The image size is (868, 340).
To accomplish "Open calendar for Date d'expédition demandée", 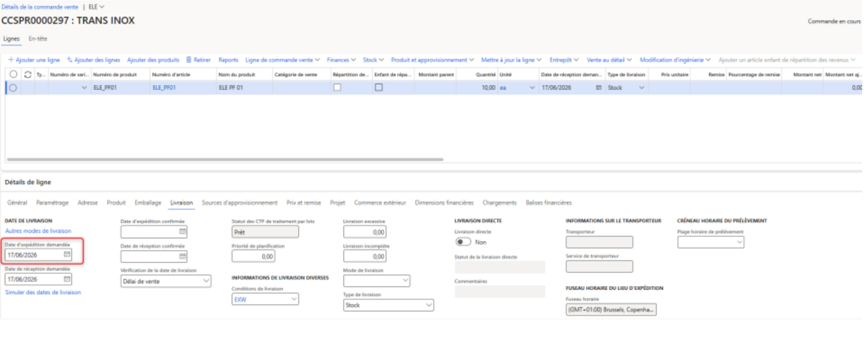I will coord(67,255).
